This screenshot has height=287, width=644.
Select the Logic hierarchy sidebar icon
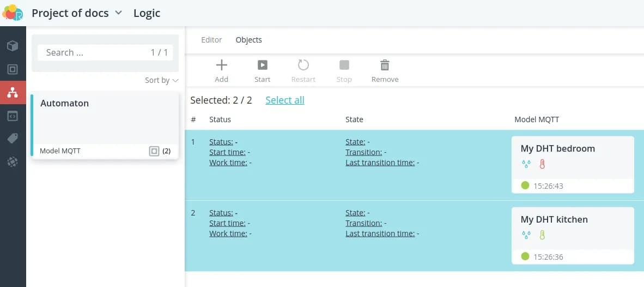coord(13,93)
